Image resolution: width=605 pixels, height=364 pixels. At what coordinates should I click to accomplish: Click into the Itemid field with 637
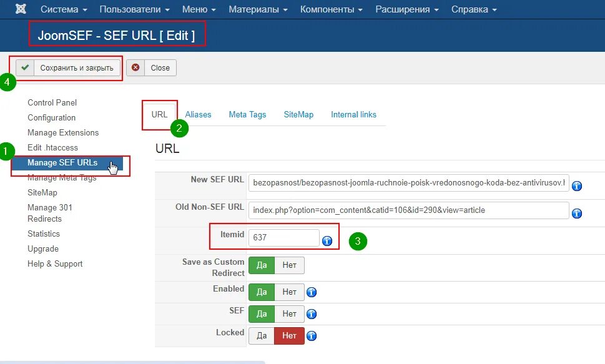[x=284, y=237]
